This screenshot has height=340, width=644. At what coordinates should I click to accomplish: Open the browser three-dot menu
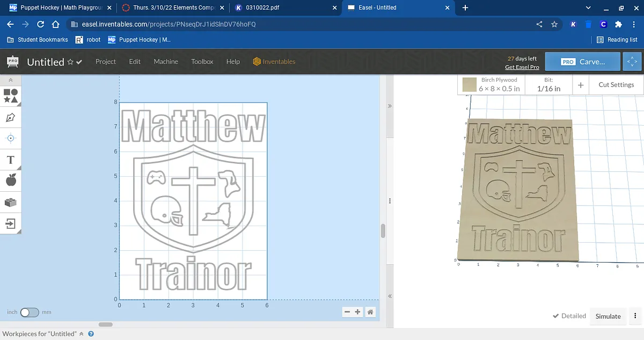click(x=633, y=24)
